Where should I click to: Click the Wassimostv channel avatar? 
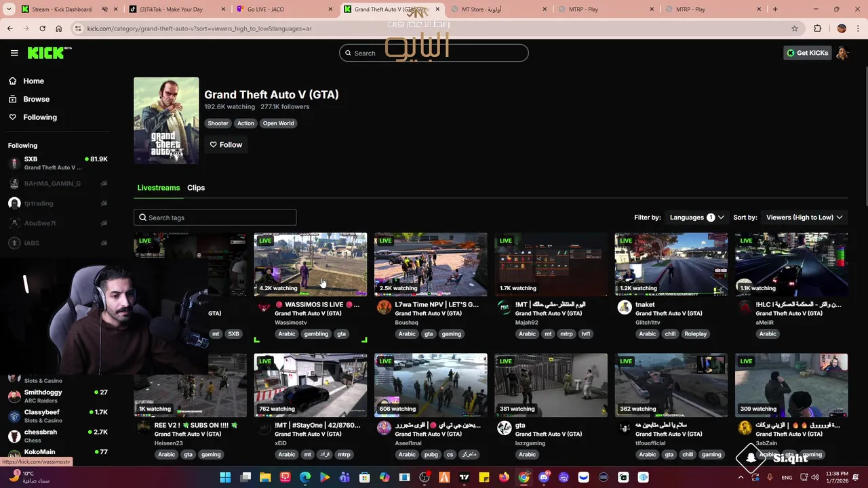coord(264,308)
